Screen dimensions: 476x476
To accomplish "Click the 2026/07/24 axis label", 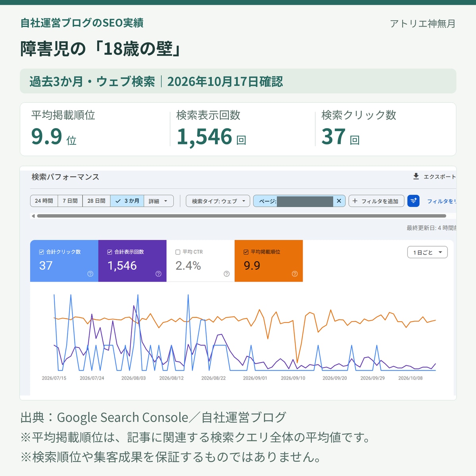I will 92,378.
